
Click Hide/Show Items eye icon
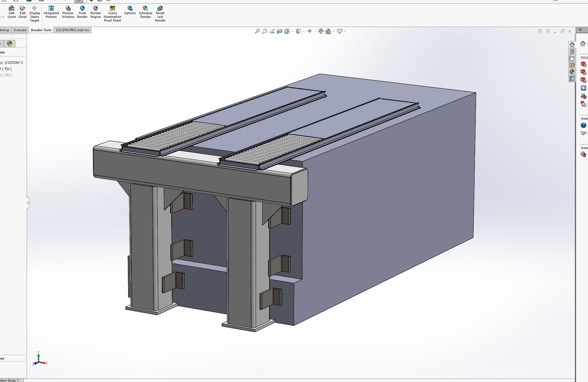click(310, 31)
